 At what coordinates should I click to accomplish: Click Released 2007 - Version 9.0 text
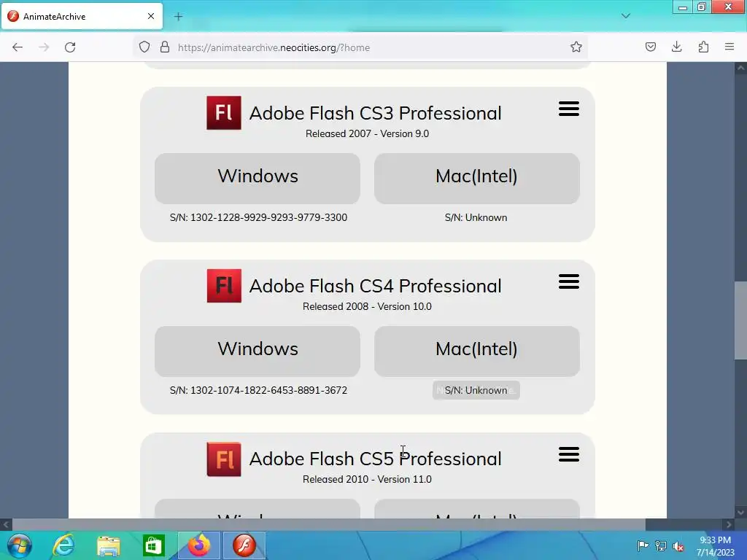pyautogui.click(x=368, y=134)
